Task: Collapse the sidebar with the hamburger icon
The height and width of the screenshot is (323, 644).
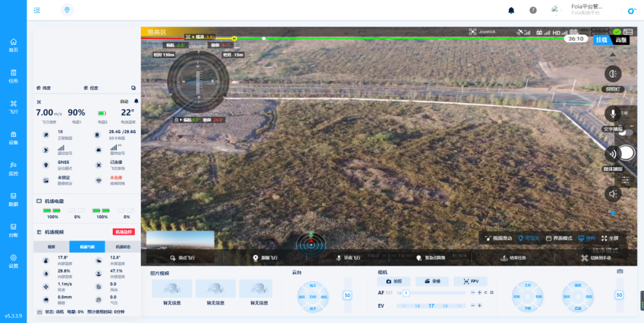Action: [37, 10]
